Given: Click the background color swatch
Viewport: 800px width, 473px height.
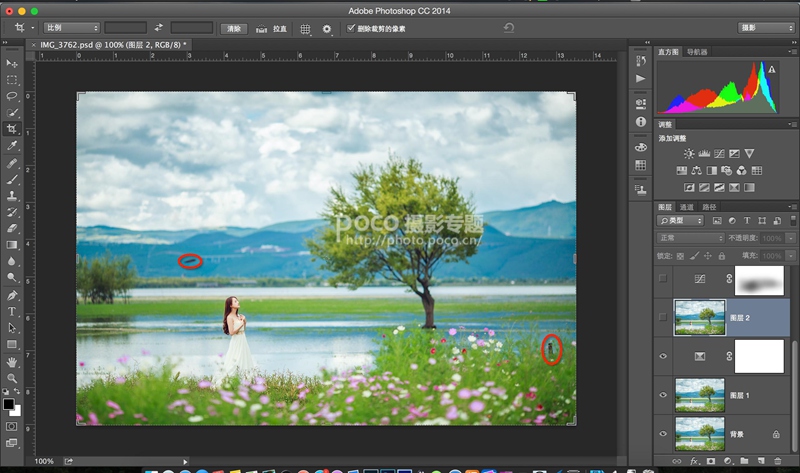Looking at the screenshot, I should 17,411.
